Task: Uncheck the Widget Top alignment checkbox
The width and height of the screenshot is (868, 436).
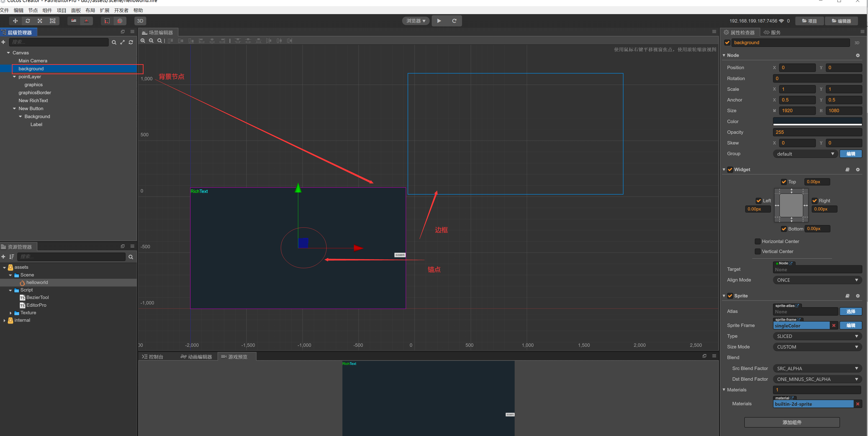Action: [784, 182]
